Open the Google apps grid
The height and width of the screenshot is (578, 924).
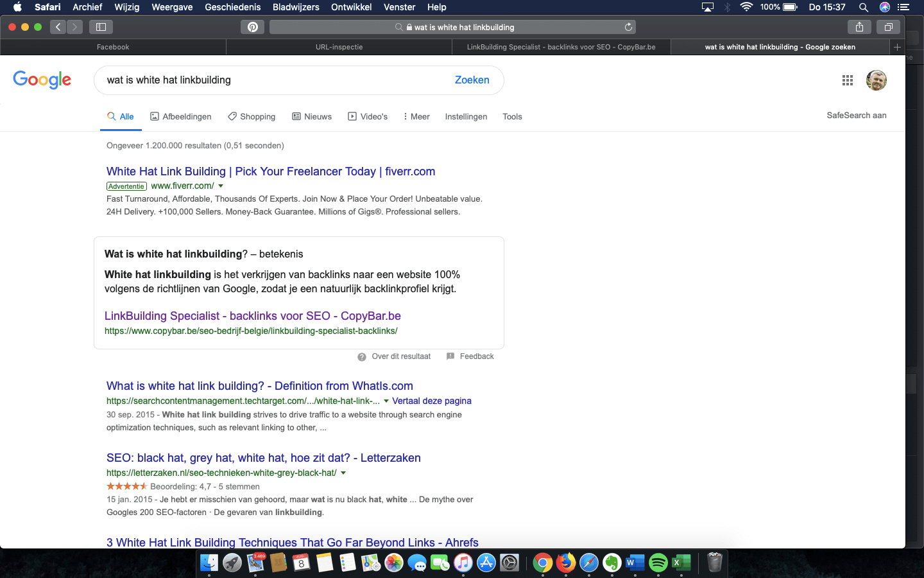point(848,80)
